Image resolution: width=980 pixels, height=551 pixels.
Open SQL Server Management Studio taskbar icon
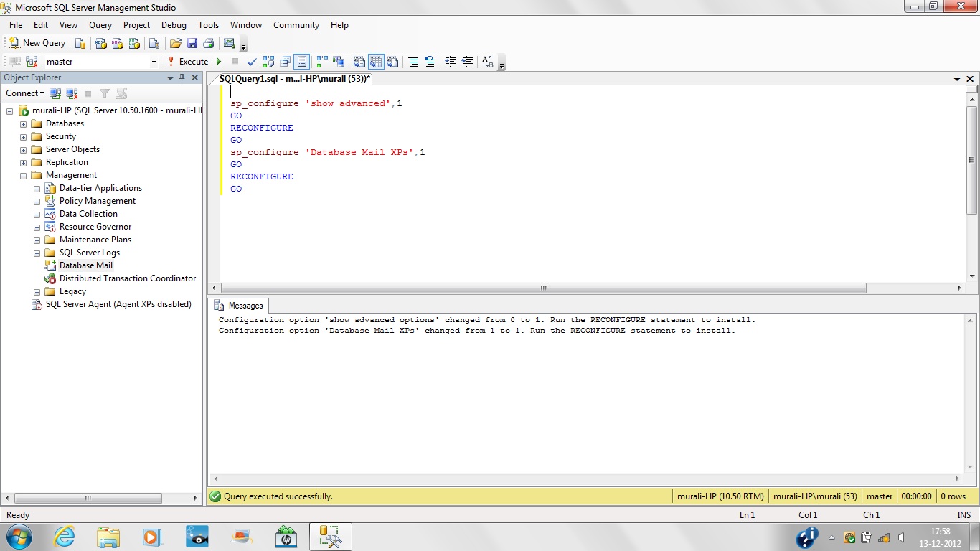[330, 536]
